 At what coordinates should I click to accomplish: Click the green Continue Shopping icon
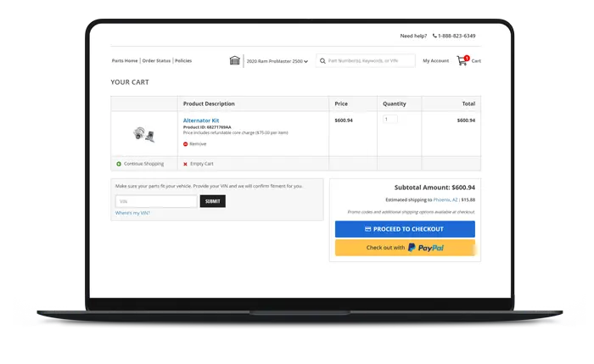coord(119,164)
